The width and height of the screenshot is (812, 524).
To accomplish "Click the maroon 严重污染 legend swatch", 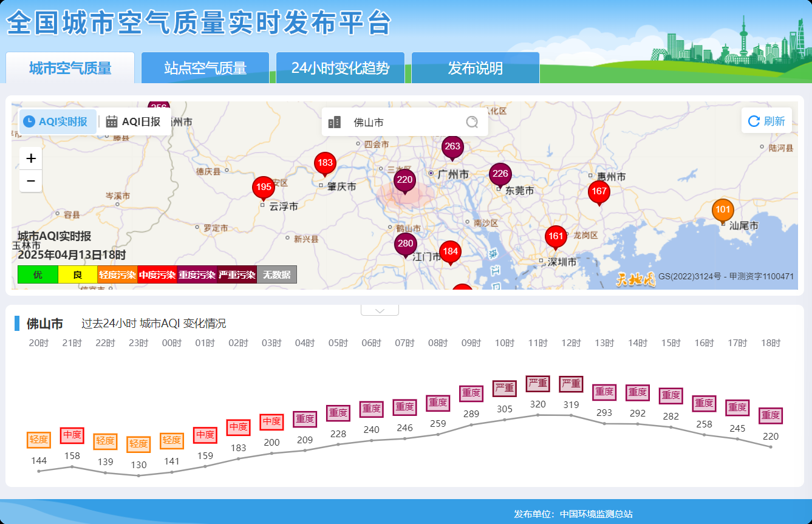I will click(237, 274).
